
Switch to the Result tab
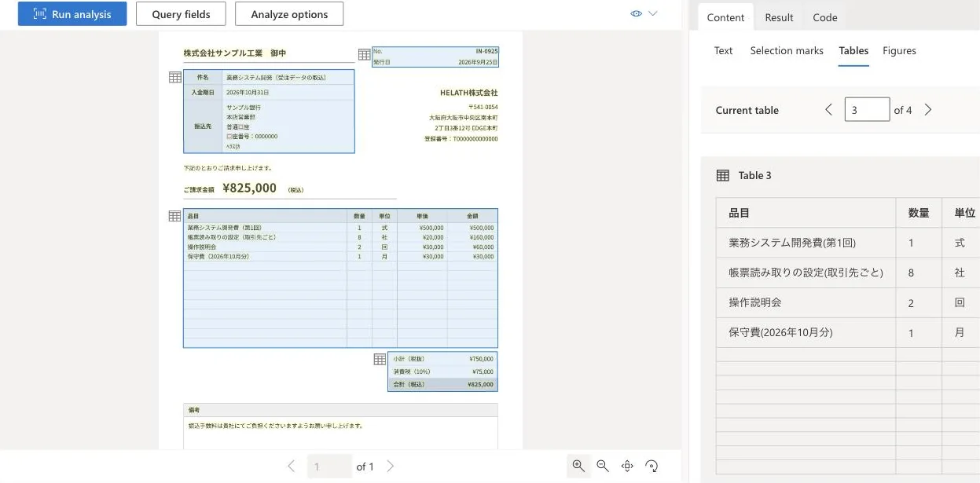coord(779,17)
